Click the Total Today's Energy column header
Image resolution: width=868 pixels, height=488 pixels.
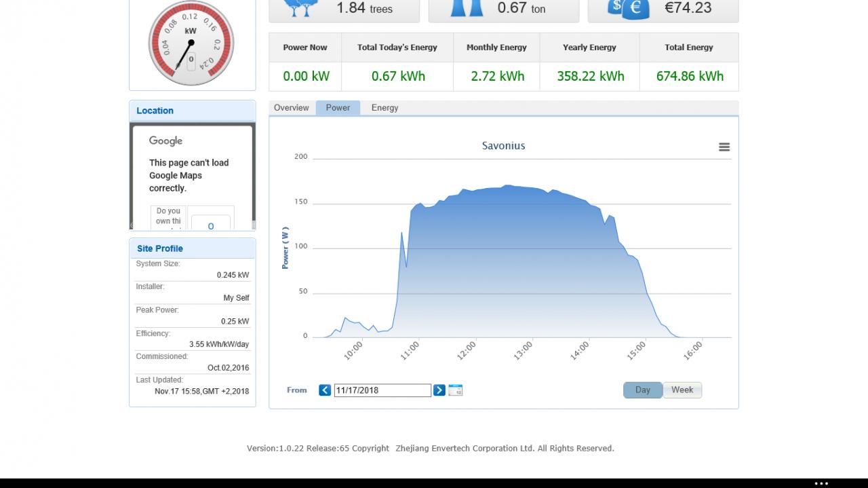tap(397, 48)
